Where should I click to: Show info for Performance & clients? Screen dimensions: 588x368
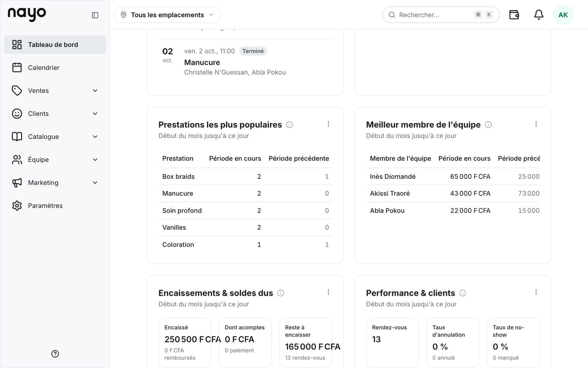(x=463, y=293)
